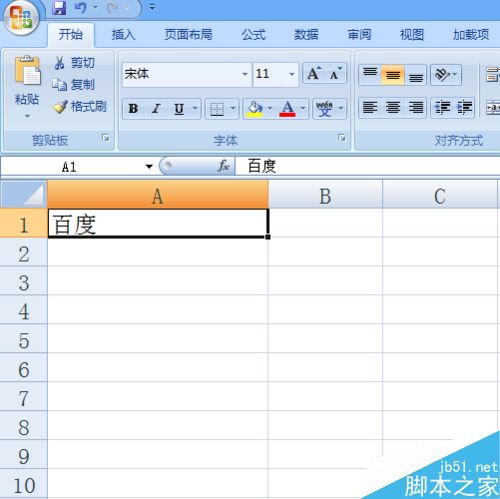Click the Redo arrow icon

(112, 8)
